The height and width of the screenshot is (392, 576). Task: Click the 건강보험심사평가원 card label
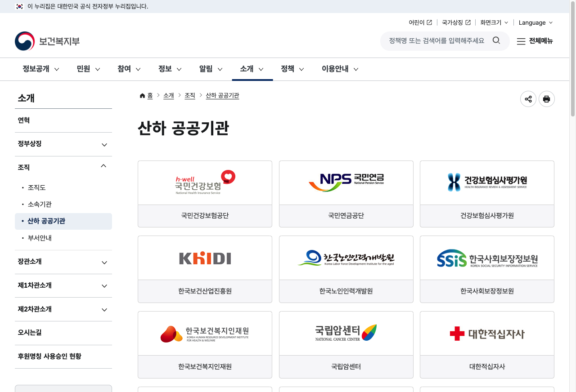(487, 216)
